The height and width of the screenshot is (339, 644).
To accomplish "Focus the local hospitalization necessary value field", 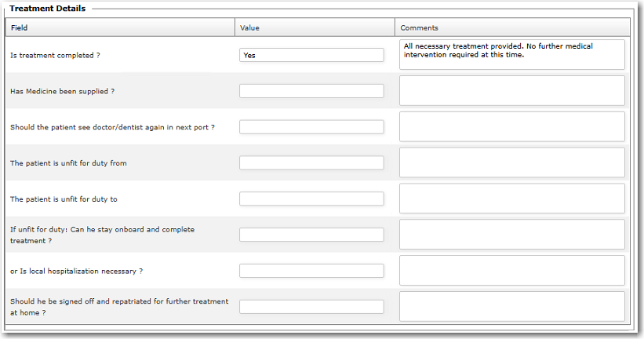I will 311,271.
